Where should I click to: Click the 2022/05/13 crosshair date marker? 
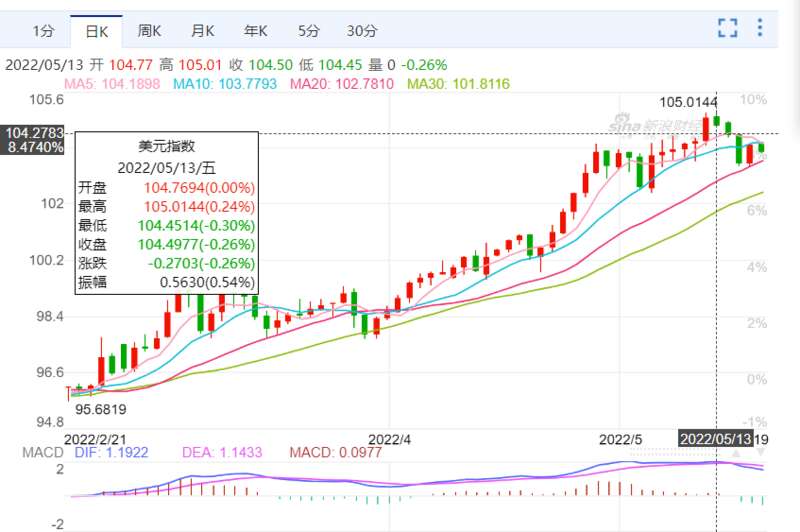pos(715,439)
